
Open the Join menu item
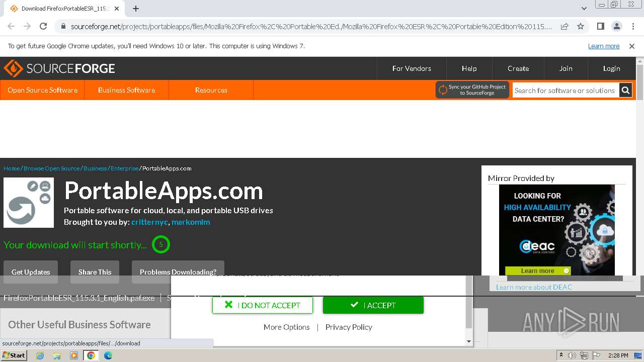click(566, 68)
